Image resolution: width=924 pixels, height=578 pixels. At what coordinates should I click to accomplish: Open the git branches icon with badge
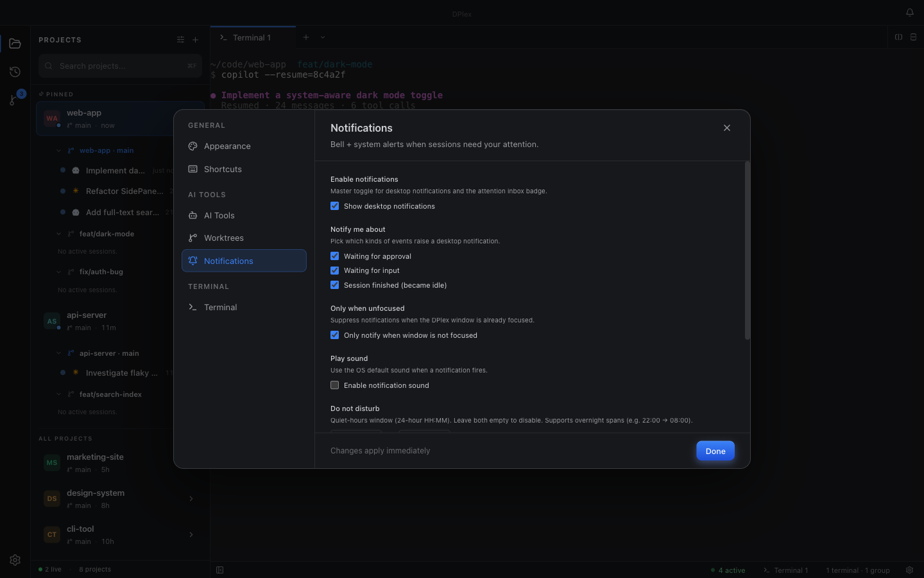coord(15,100)
